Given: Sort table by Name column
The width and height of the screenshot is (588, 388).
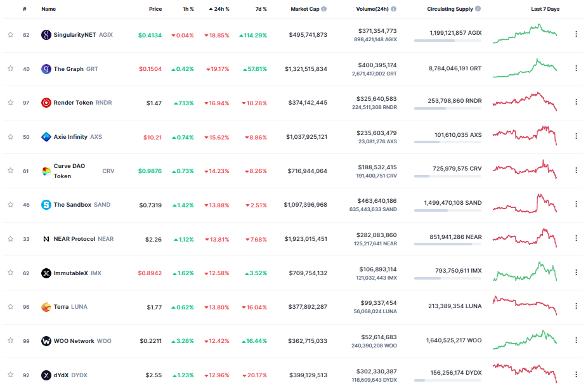Looking at the screenshot, I should pos(49,9).
